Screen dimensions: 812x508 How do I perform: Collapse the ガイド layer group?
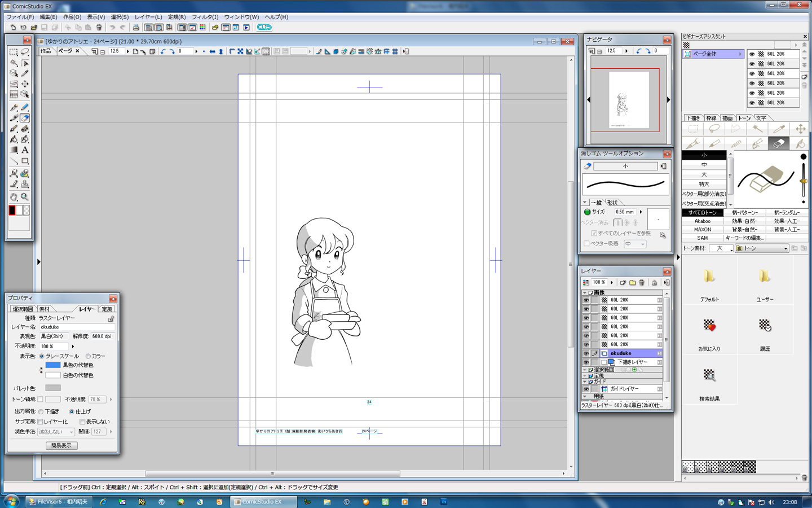coord(585,382)
